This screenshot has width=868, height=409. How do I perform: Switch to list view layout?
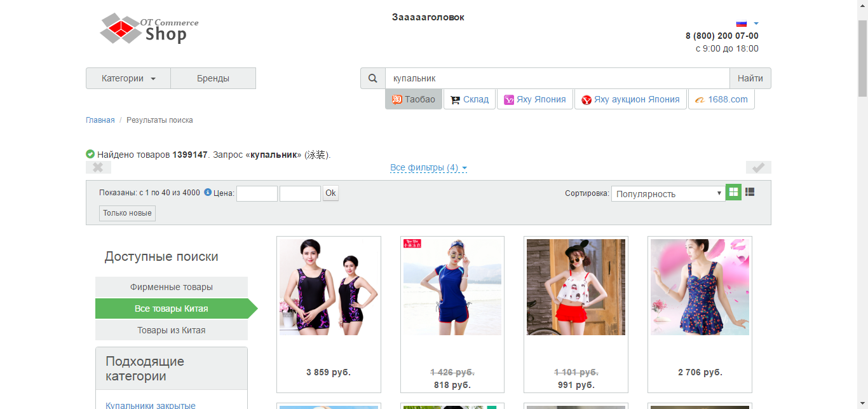pyautogui.click(x=750, y=191)
